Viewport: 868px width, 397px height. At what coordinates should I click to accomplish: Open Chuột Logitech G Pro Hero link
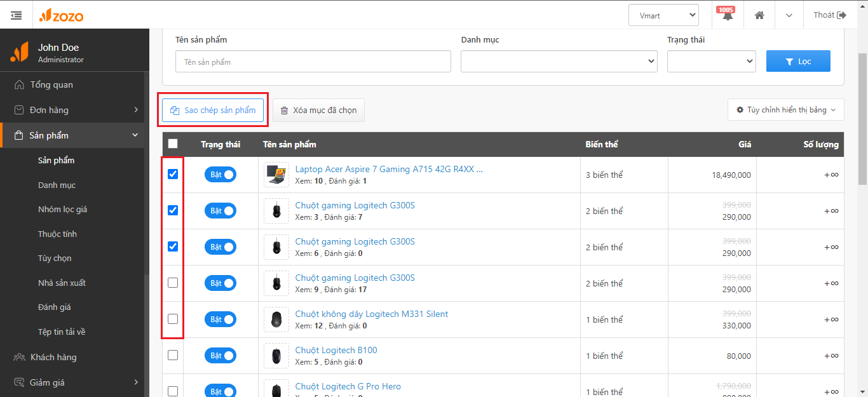click(x=348, y=386)
